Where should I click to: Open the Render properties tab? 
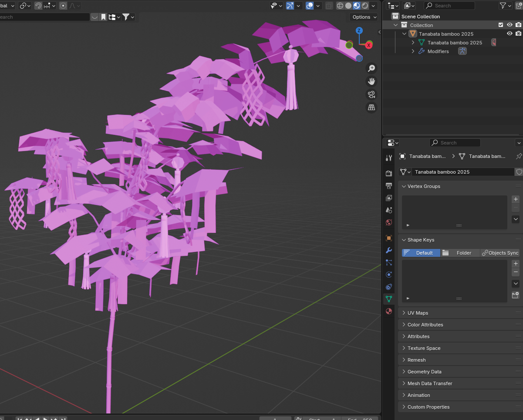coord(389,173)
